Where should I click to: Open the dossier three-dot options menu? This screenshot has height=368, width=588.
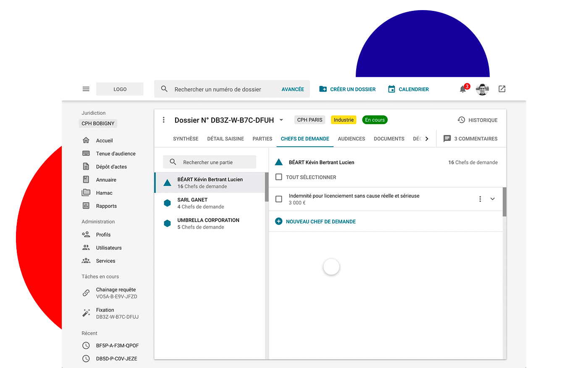click(x=164, y=120)
